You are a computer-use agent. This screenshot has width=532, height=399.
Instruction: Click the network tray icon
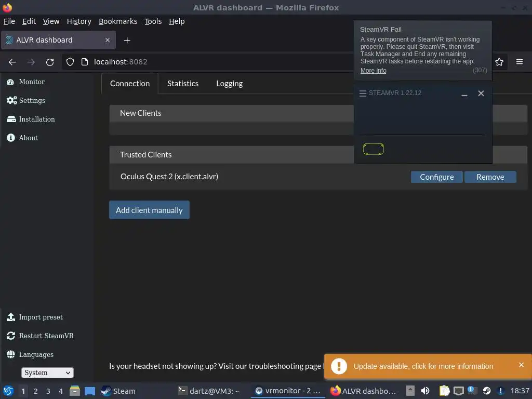pyautogui.click(x=458, y=391)
